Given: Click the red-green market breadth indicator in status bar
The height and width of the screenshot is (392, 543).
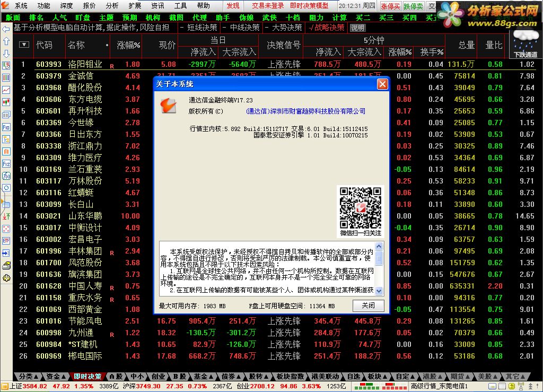Looking at the screenshot, I should 380,386.
